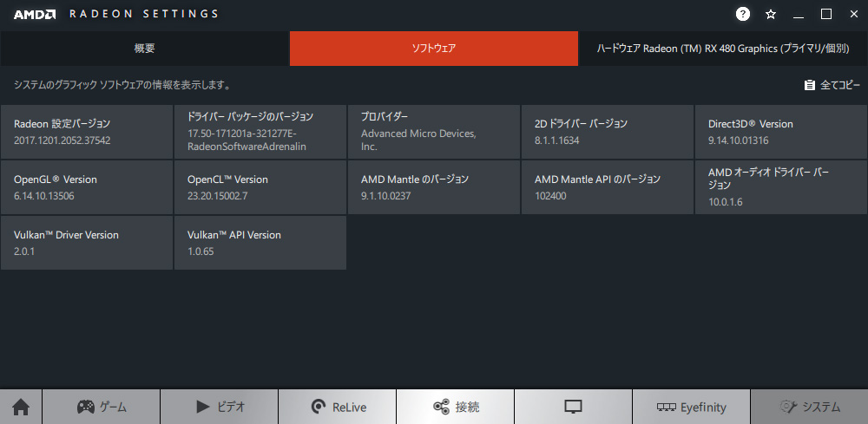Select the OpenCL Version tile

click(x=260, y=187)
